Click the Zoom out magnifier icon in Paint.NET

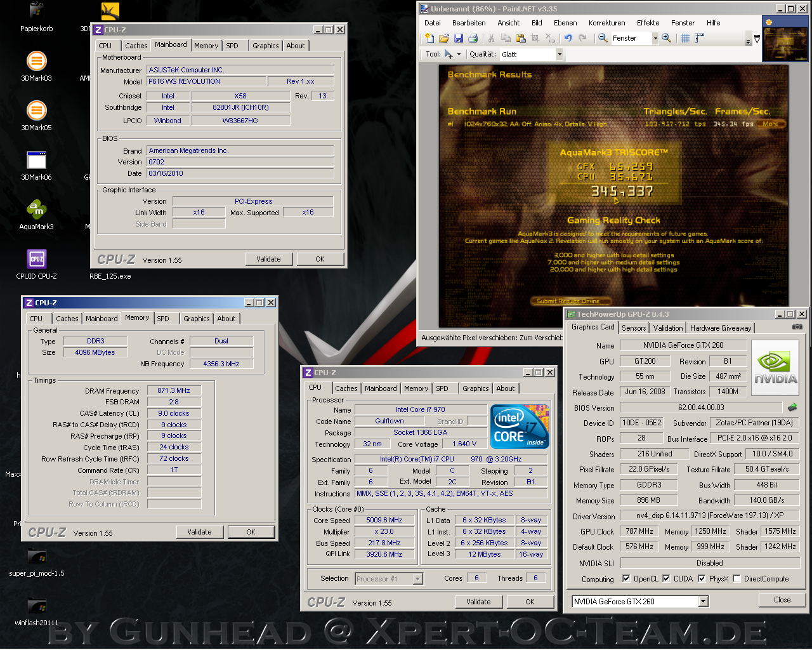(x=603, y=38)
